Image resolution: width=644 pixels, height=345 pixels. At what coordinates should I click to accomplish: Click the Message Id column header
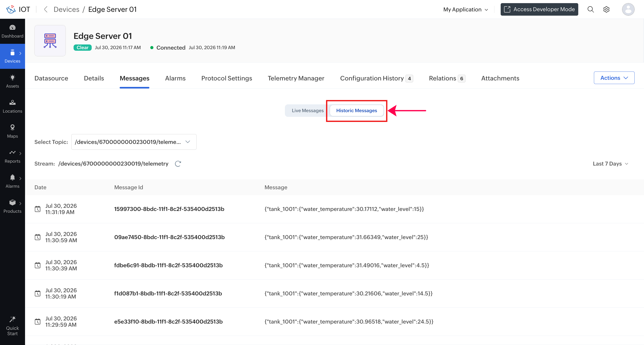[x=129, y=187]
